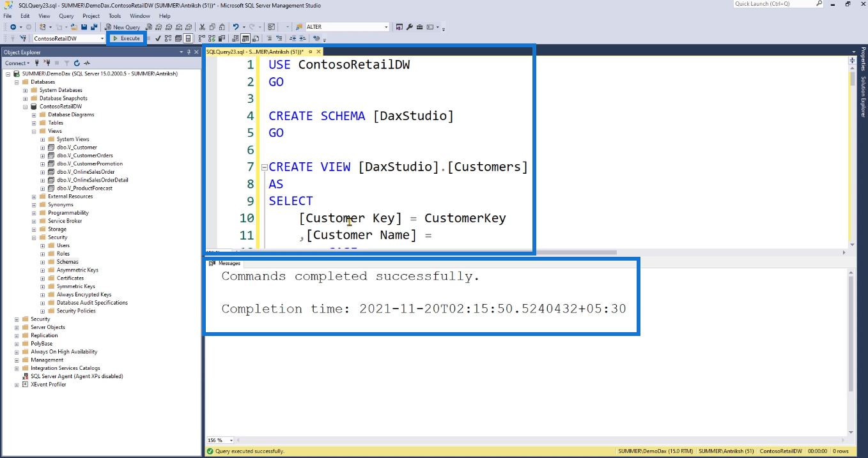Click the Increase Indent icon

(x=302, y=38)
